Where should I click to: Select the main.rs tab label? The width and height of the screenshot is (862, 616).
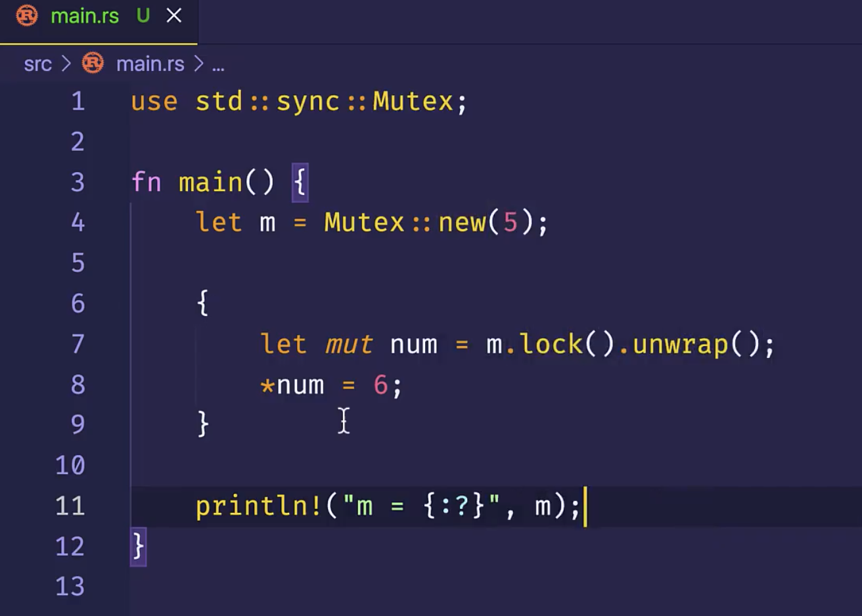(x=85, y=16)
